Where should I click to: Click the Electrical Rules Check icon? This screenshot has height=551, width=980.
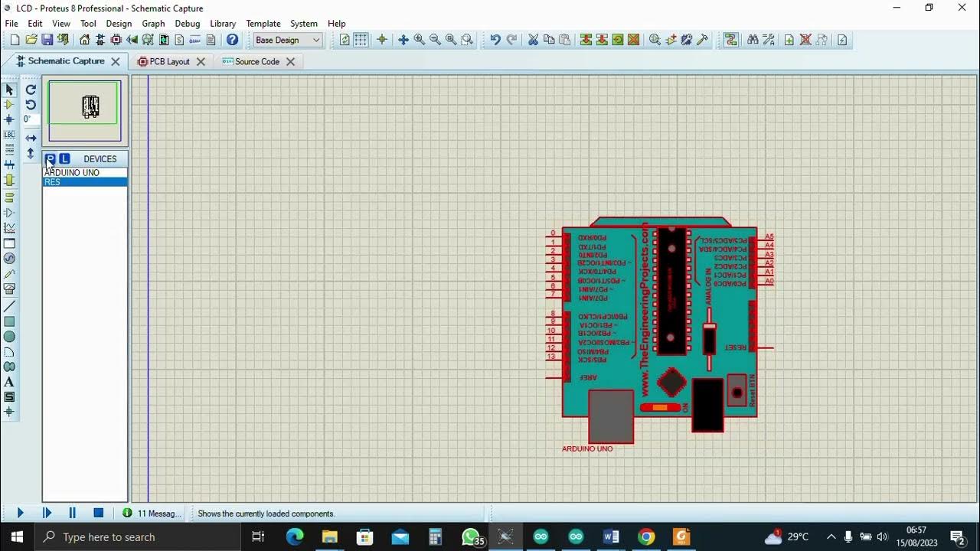[x=842, y=40]
